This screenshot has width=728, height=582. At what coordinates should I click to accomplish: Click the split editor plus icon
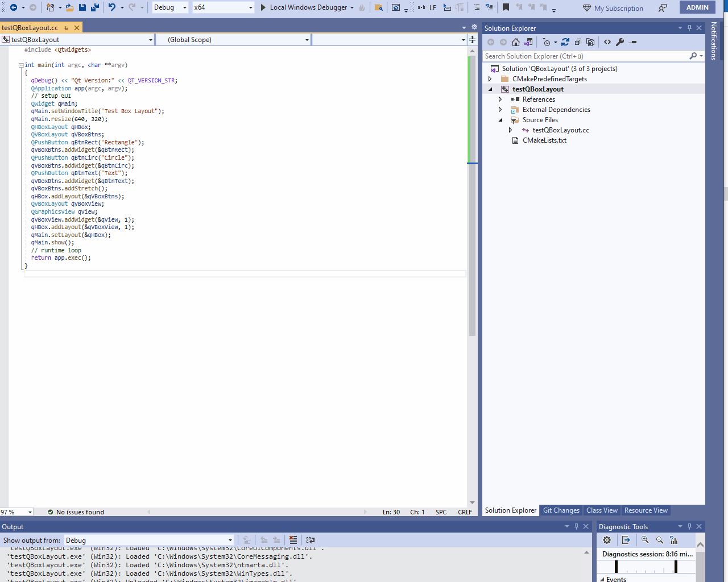[x=472, y=39]
